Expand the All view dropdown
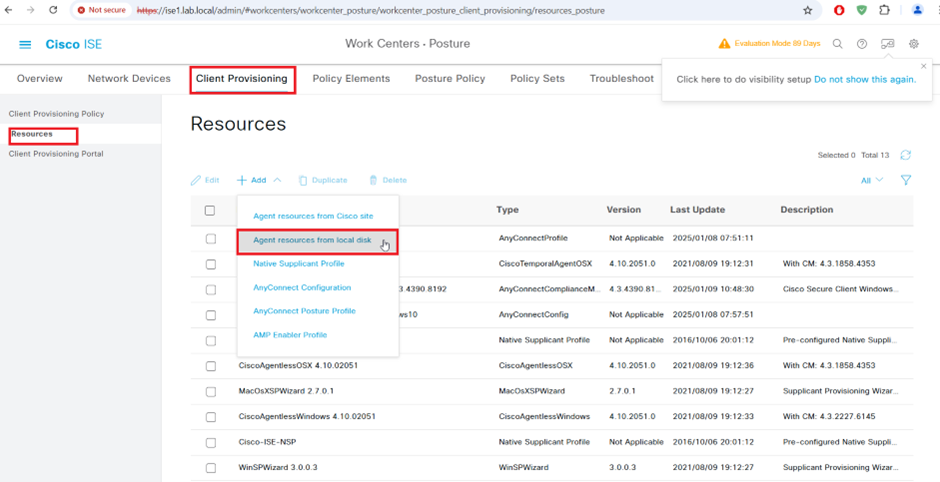Image resolution: width=940 pixels, height=482 pixels. (x=872, y=180)
